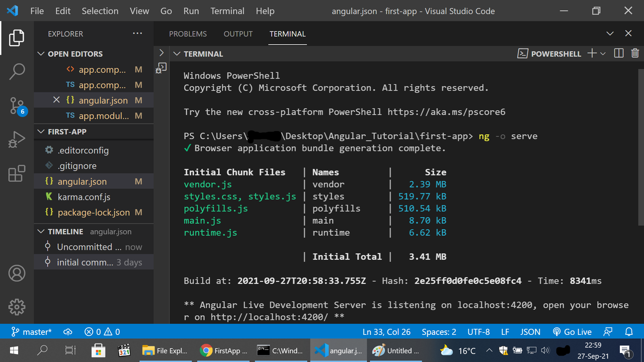The height and width of the screenshot is (362, 644).
Task: Click Ln 33, Col 26 cursor position
Action: [386, 332]
